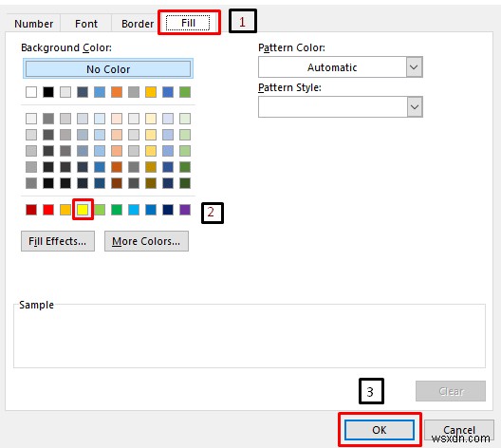Select the palest green tint swatch
Image resolution: width=501 pixels, height=448 pixels.
click(x=185, y=119)
